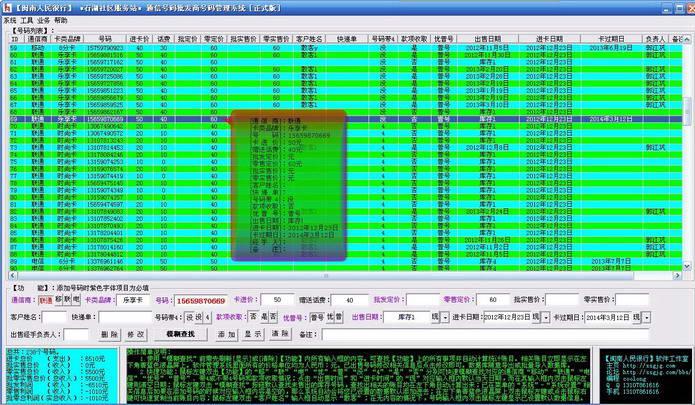
Task: Open the 业务 menu
Action: (x=45, y=19)
